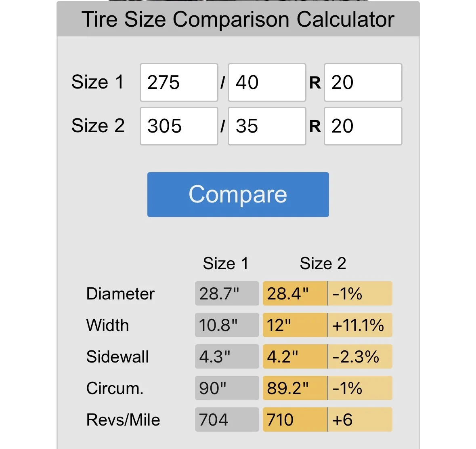This screenshot has width=476, height=449.
Task: Click the -2.3% sidewall difference cell
Action: pos(360,356)
